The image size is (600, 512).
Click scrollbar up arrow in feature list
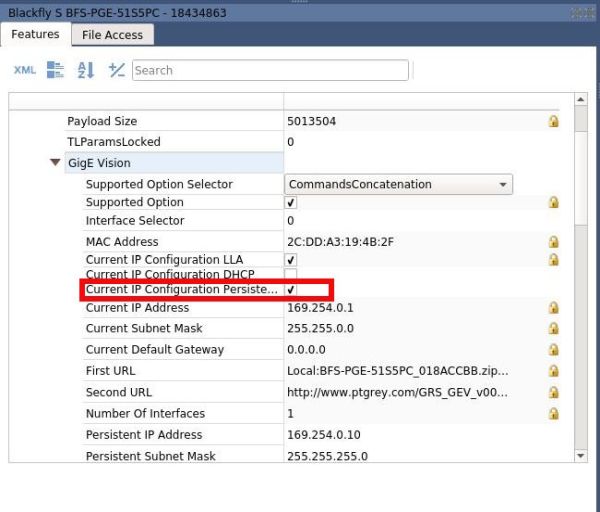coord(580,99)
